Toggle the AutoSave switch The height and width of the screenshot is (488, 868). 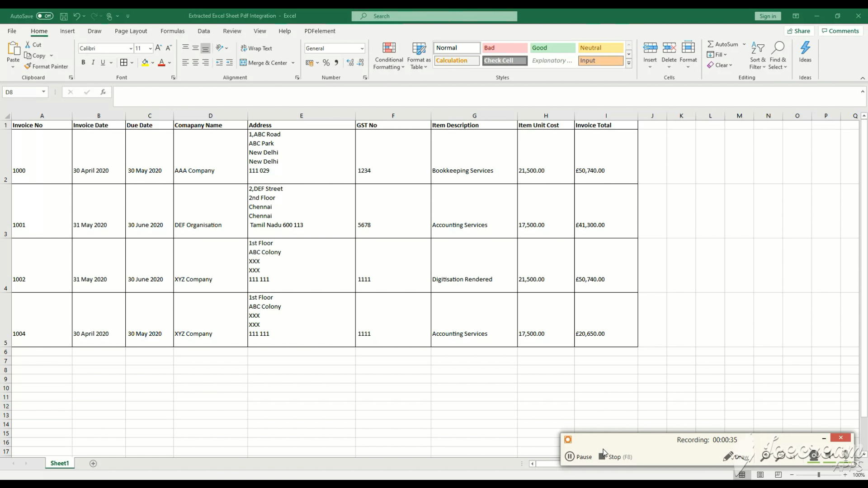[45, 16]
